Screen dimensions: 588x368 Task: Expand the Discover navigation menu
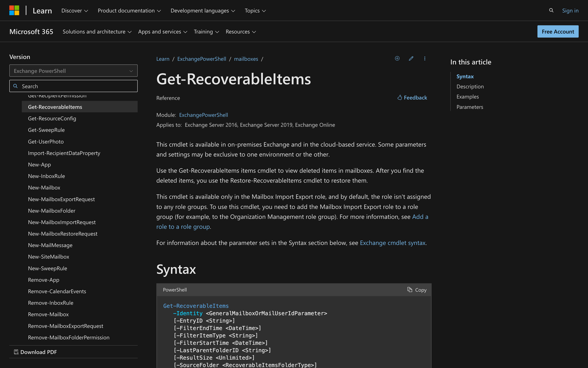tap(75, 11)
